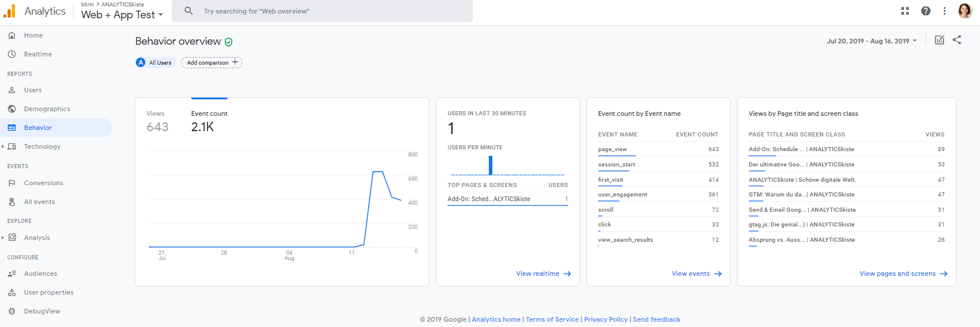Click the Google apps grid icon

(905, 11)
